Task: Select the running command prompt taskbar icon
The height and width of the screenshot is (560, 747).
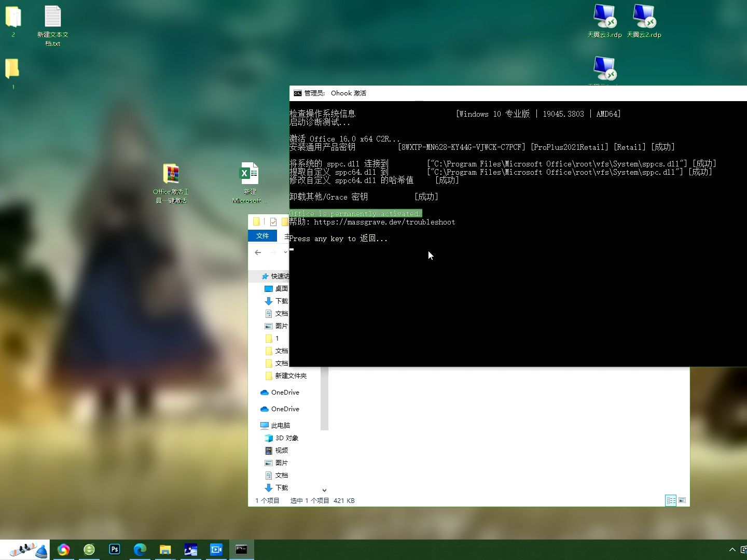Action: (x=242, y=549)
